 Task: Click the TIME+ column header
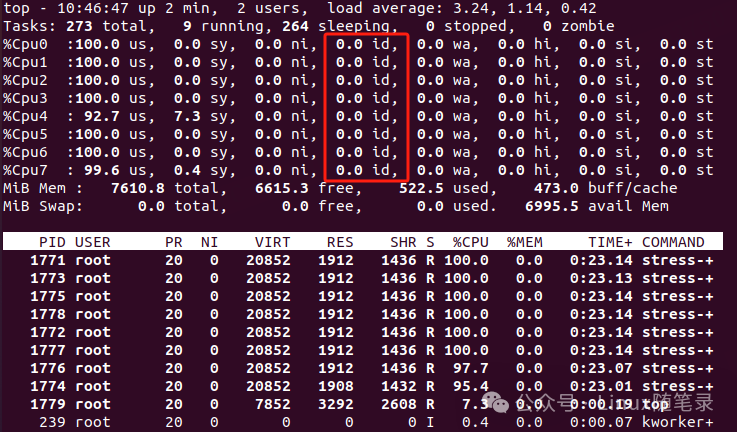(609, 242)
